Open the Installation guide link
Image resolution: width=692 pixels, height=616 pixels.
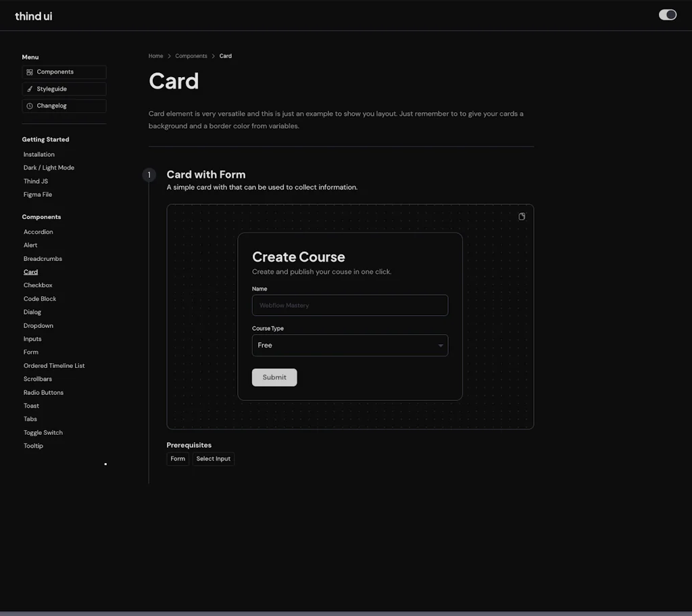click(39, 154)
